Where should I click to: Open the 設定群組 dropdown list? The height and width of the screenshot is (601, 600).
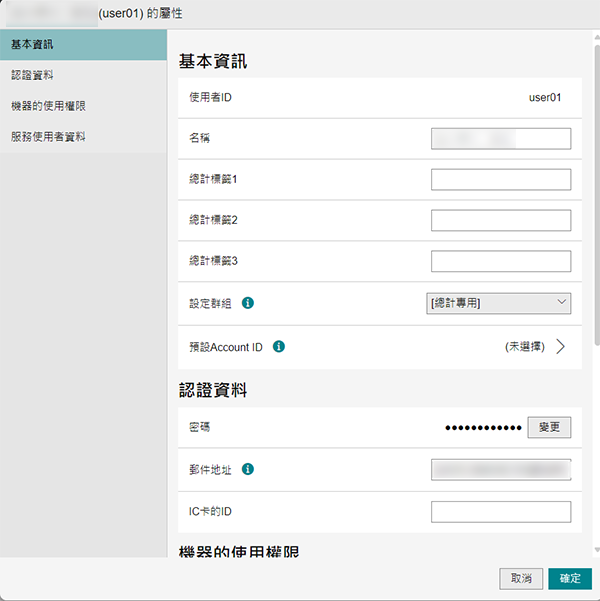(x=499, y=302)
